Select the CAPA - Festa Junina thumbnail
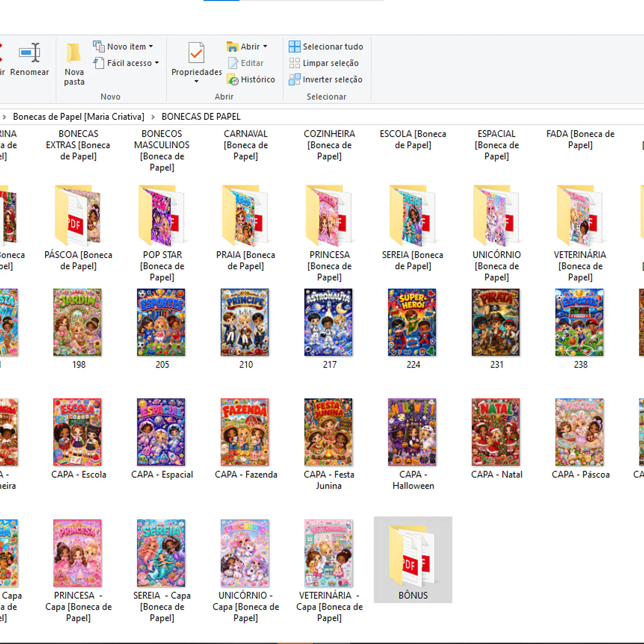644x644 pixels. (329, 432)
